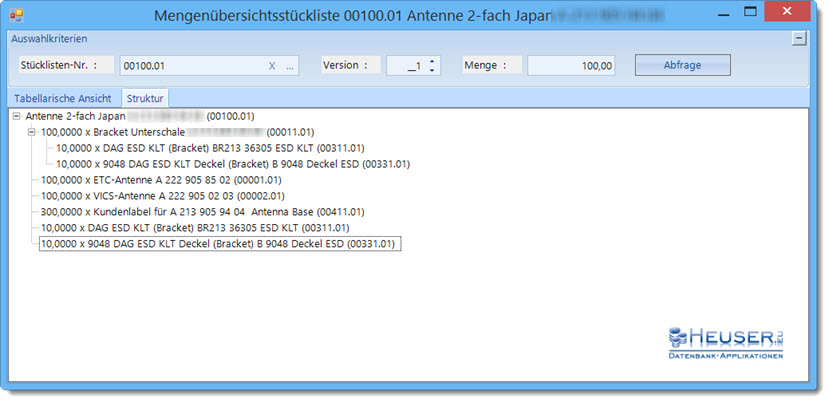Open parts list lookup via the ellipsis button
The image size is (829, 402).
pyautogui.click(x=290, y=66)
